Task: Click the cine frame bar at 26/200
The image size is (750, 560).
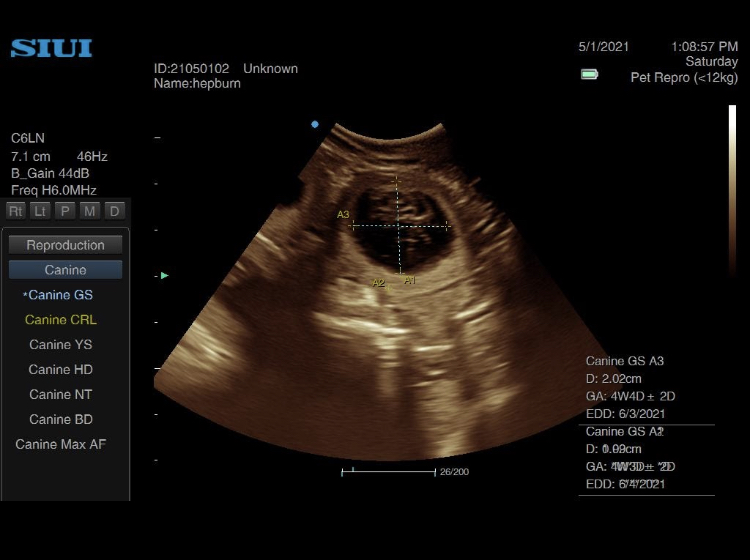Action: pyautogui.click(x=388, y=471)
